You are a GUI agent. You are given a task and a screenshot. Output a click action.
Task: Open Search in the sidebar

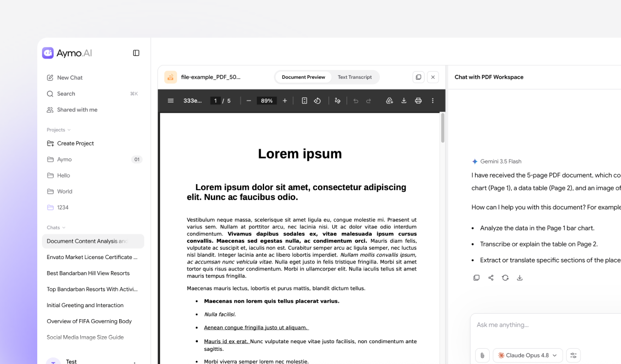[93, 94]
